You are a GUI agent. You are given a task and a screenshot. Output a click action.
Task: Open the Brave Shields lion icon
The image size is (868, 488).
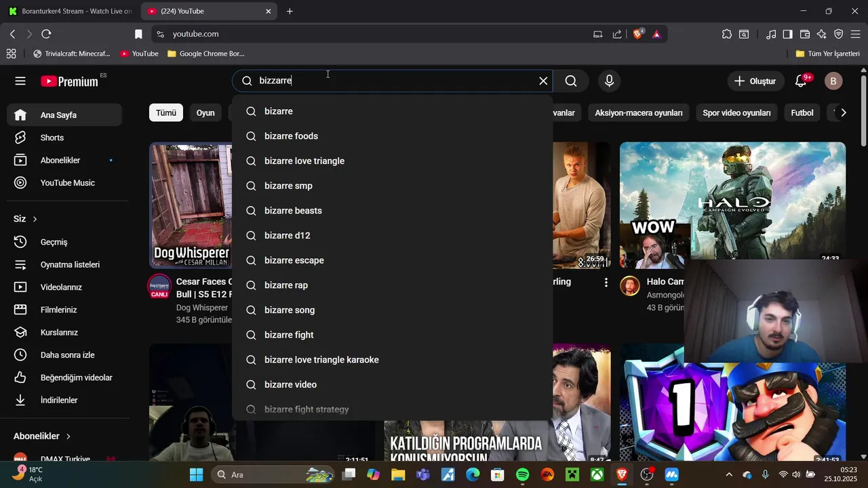click(638, 34)
